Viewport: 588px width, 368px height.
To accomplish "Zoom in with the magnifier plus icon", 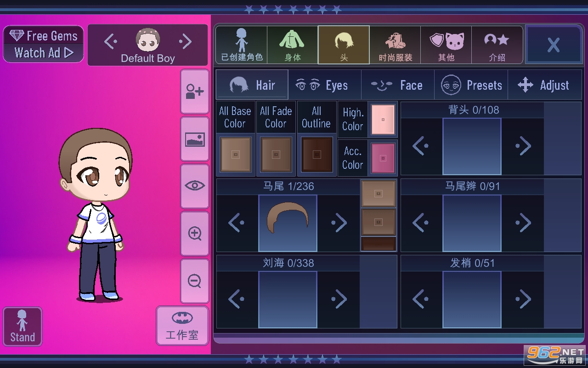I will tap(195, 233).
